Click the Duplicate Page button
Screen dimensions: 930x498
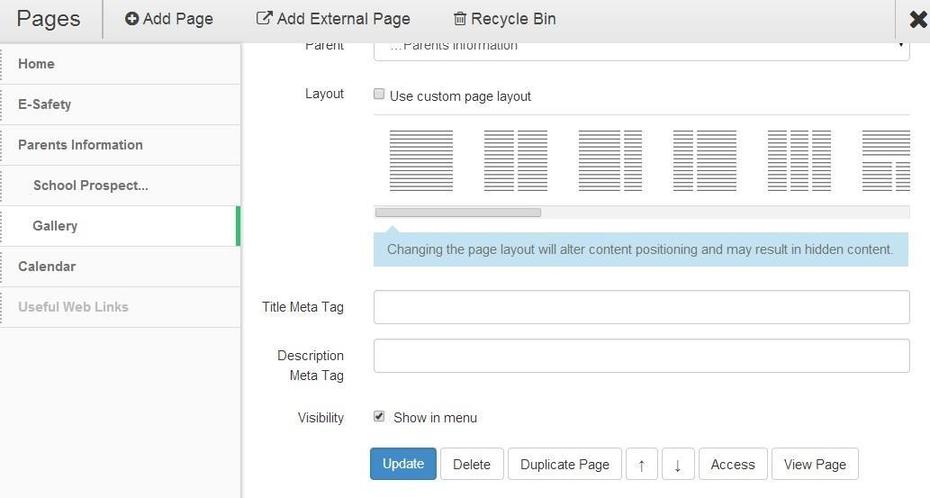click(565, 464)
